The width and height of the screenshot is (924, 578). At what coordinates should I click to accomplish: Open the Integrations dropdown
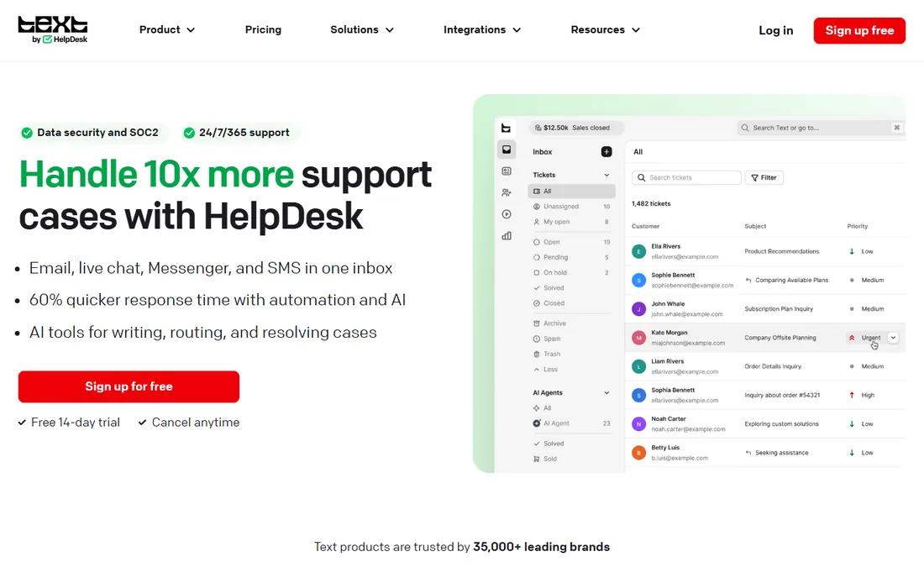pos(482,29)
